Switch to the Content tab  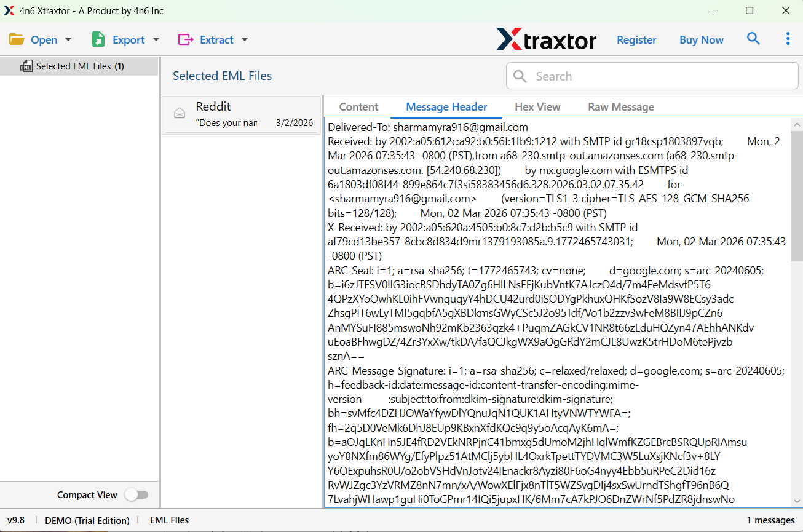pos(358,107)
